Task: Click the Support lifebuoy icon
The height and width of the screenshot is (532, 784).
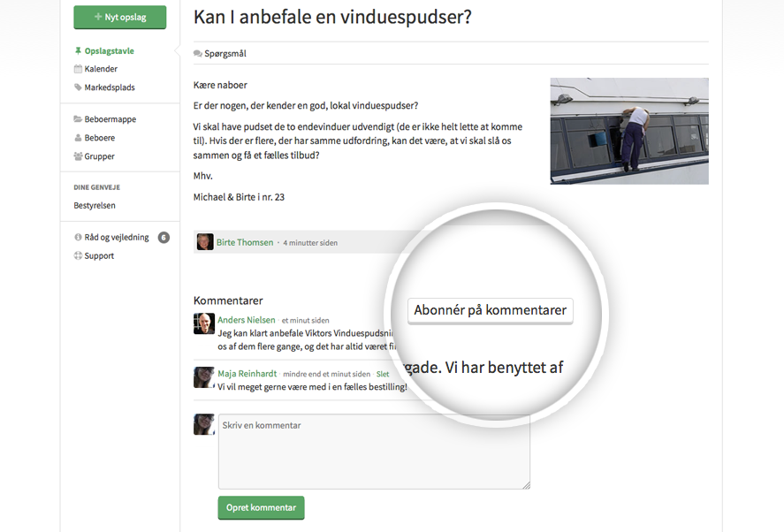Action: point(78,255)
